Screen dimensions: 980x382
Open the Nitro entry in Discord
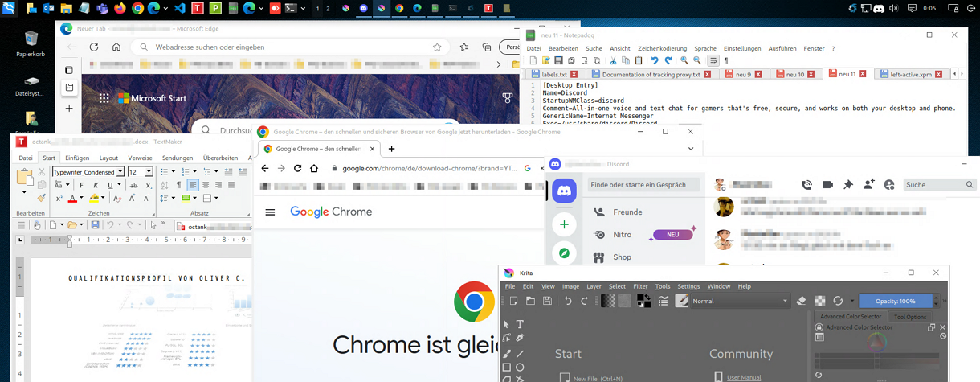[x=623, y=235]
